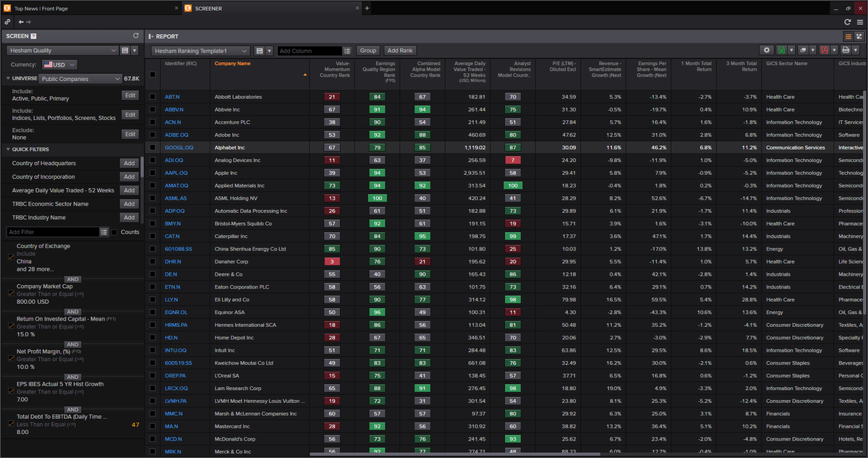The height and width of the screenshot is (458, 868).
Task: Click the Group button
Action: coord(368,51)
